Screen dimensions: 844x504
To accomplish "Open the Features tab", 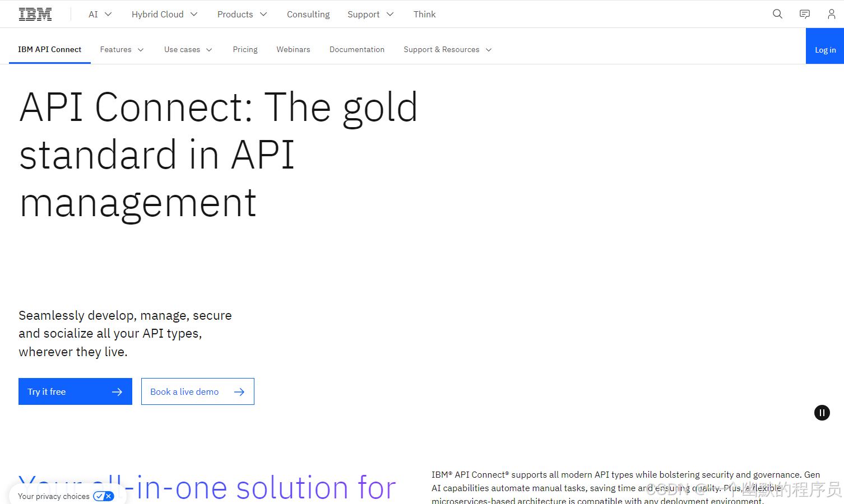I will tap(122, 49).
